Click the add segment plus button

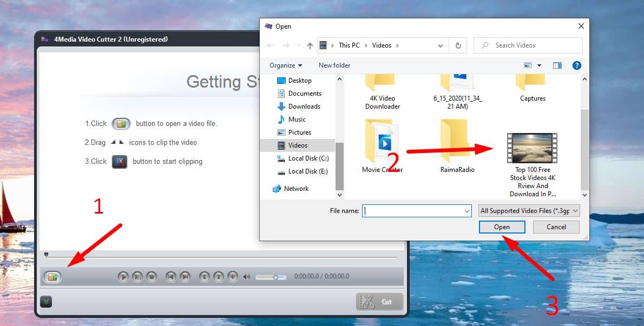click(x=233, y=277)
